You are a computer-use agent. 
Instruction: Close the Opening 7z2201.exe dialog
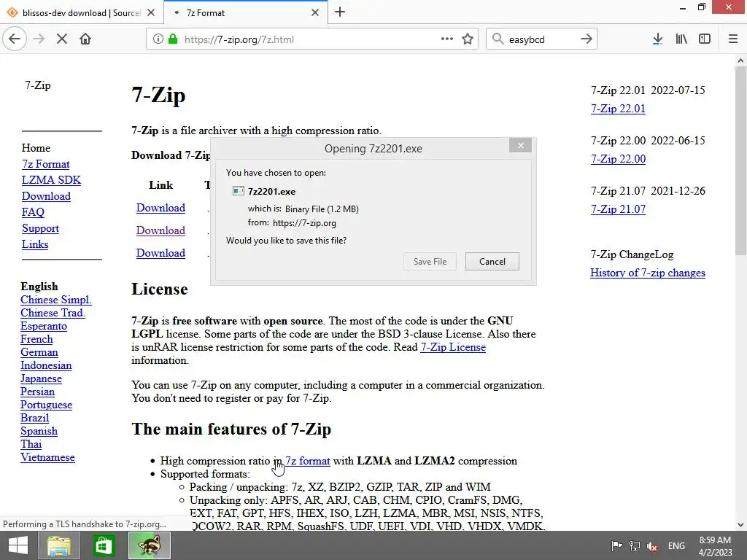[520, 146]
